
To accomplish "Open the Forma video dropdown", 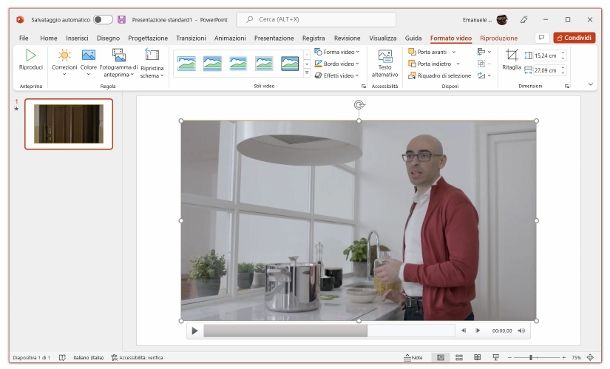I will 337,52.
